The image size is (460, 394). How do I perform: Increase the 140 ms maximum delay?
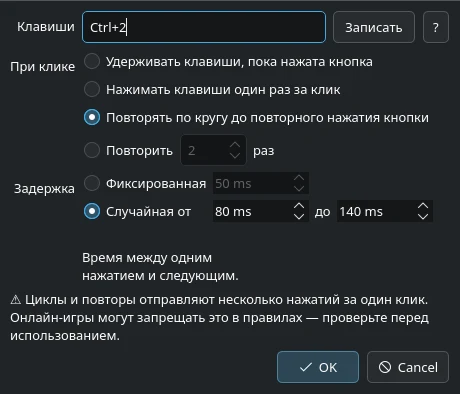pos(423,206)
